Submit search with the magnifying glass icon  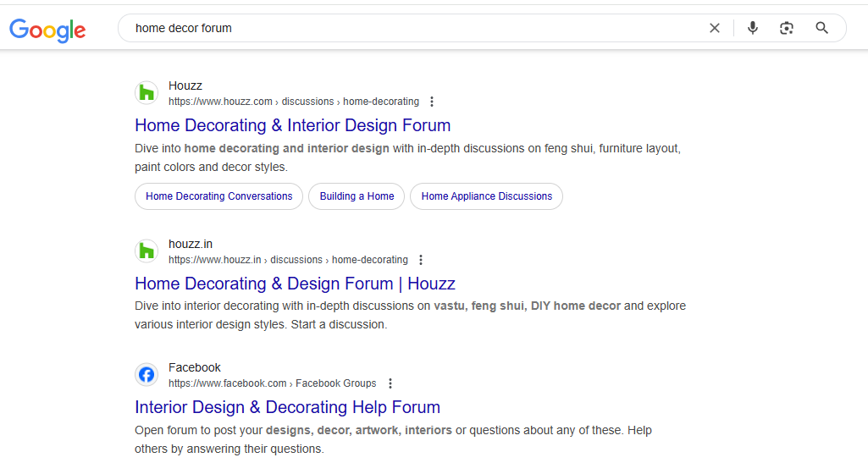[822, 28]
